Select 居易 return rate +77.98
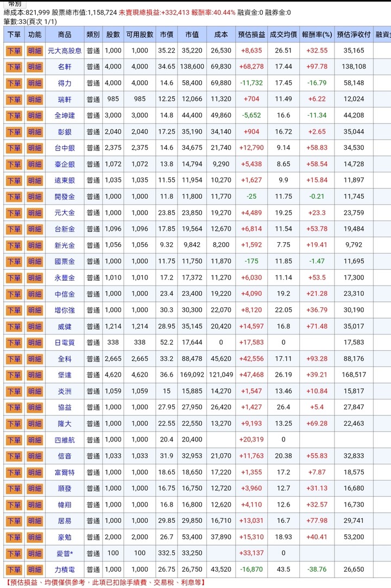This screenshot has height=588, width=391. tap(317, 521)
